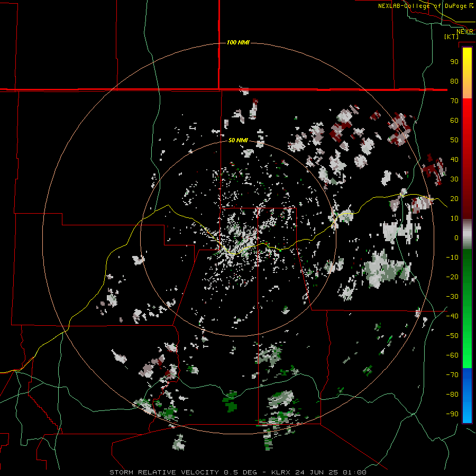Image resolution: width=476 pixels, height=476 pixels.
Task: Click the -90 value on velocity scale
Action: click(x=452, y=414)
